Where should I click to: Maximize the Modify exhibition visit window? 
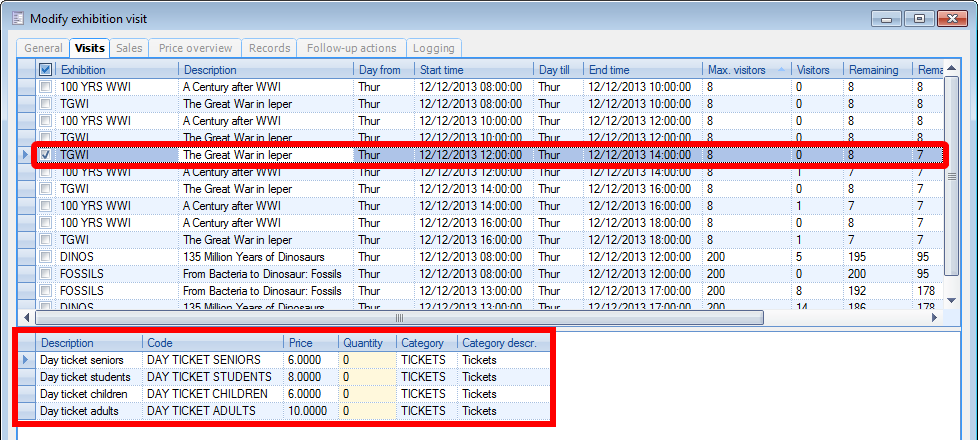919,18
